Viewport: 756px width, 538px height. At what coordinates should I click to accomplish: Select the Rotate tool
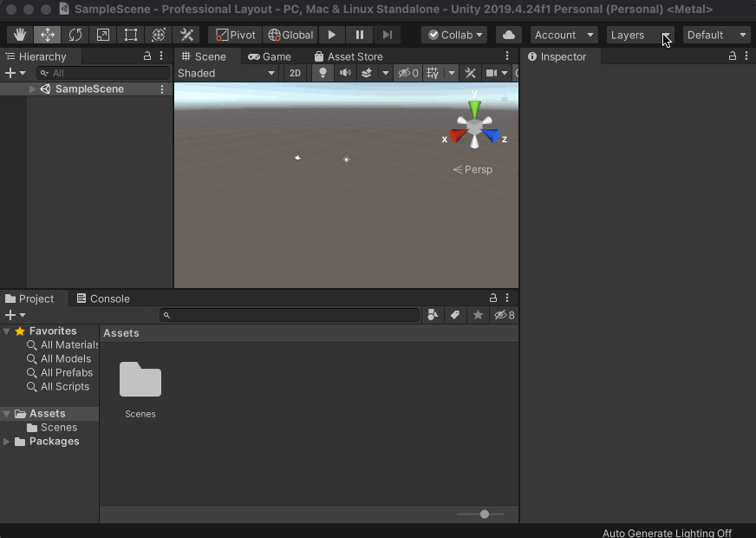click(x=75, y=35)
